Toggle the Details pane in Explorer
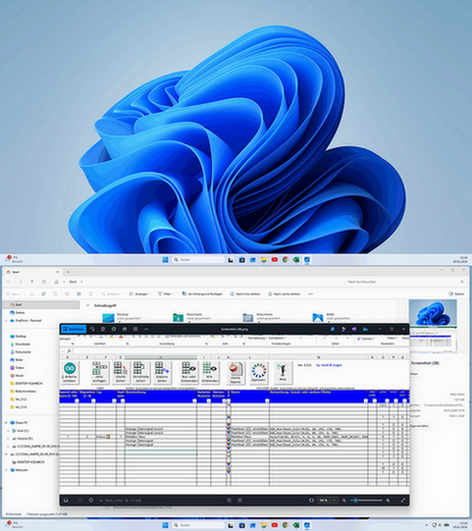The image size is (472, 531). (x=456, y=294)
